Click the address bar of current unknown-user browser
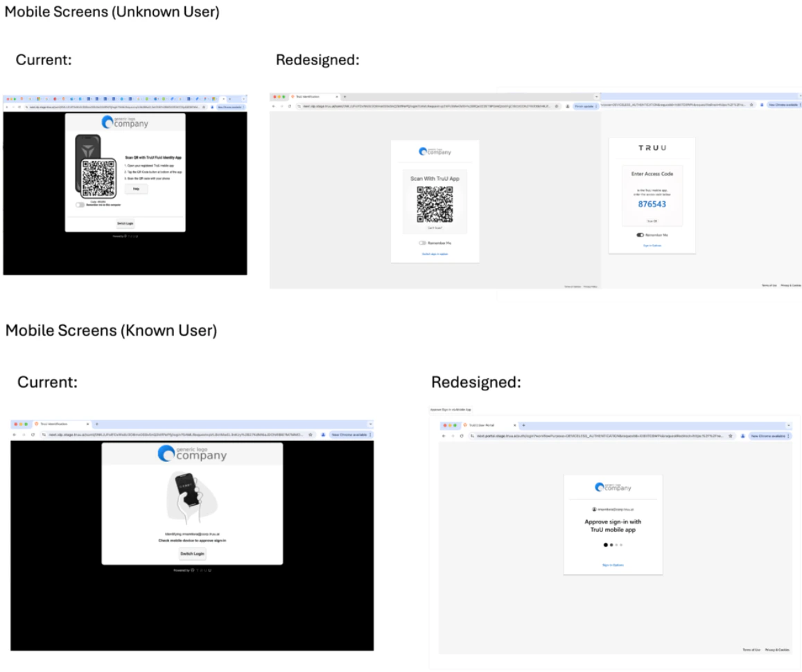 pyautogui.click(x=116, y=107)
